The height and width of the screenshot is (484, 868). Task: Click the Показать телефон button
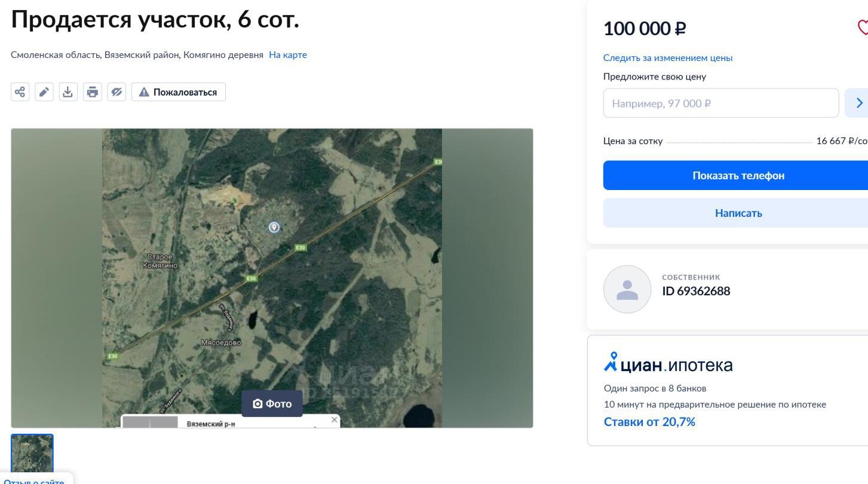(738, 176)
